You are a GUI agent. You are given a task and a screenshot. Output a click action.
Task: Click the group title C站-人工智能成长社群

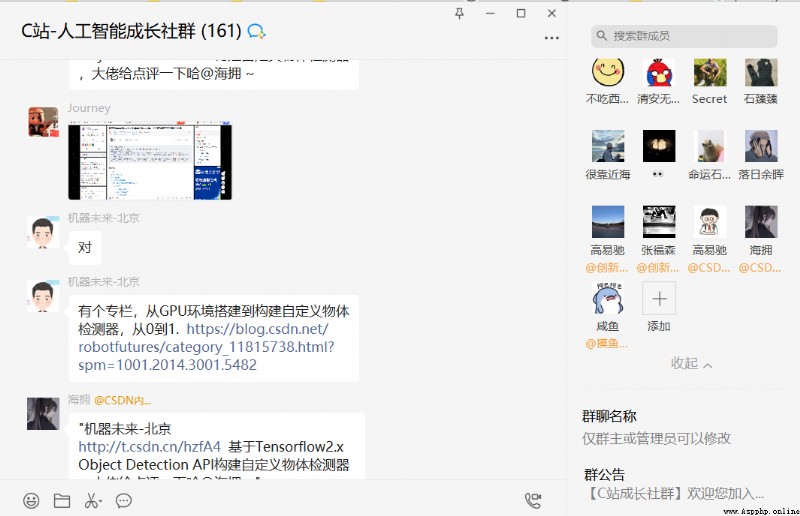[x=131, y=31]
